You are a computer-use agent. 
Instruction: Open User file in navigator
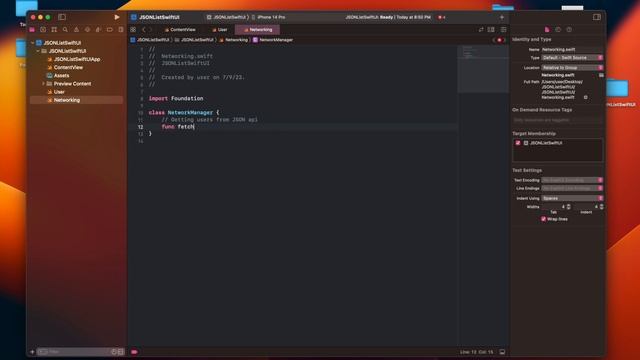tap(59, 92)
